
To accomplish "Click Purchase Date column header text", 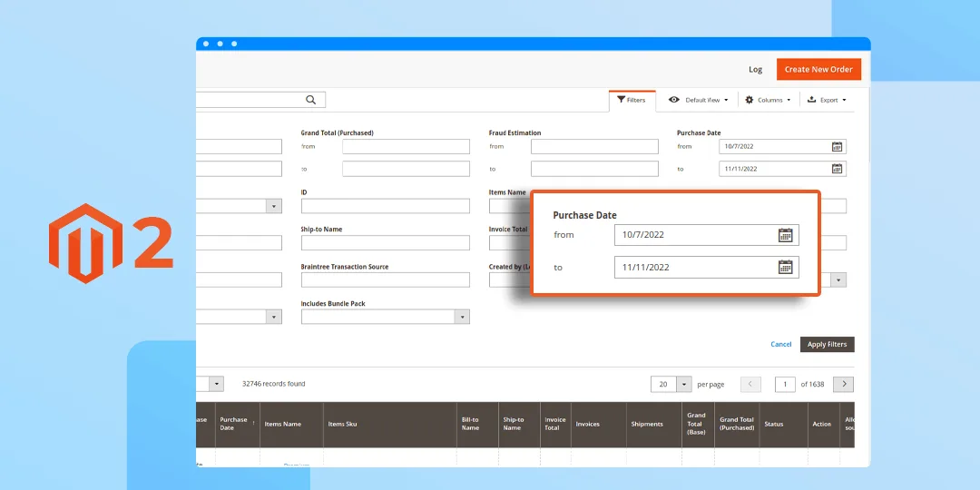I will 233,424.
